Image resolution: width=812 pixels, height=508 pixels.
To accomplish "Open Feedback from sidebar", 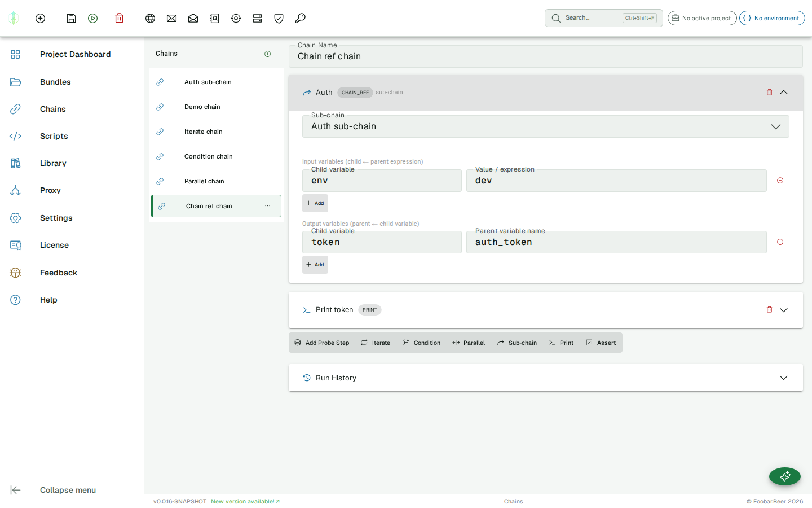I will [x=72, y=273].
